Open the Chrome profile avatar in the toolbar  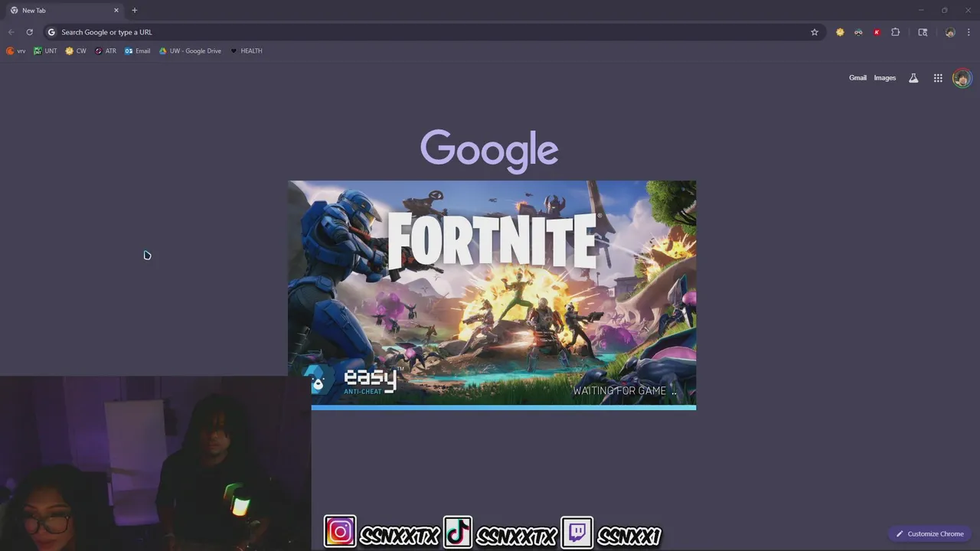click(x=950, y=32)
